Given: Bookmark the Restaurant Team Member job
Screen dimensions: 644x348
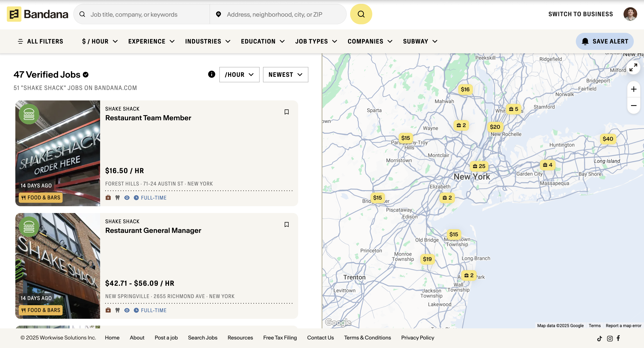Looking at the screenshot, I should pyautogui.click(x=286, y=112).
